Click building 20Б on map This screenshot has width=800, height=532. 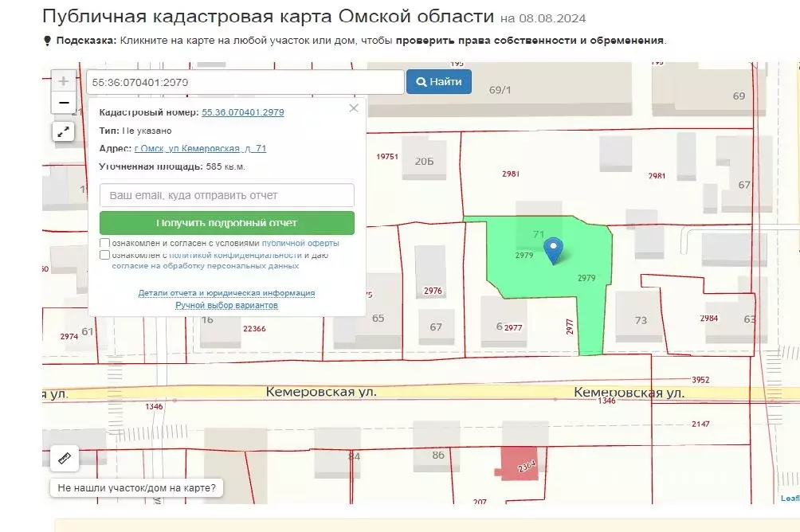[424, 161]
